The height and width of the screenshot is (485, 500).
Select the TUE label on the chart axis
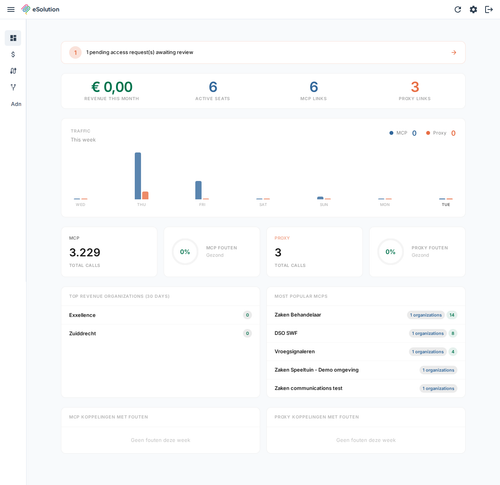pos(446,205)
